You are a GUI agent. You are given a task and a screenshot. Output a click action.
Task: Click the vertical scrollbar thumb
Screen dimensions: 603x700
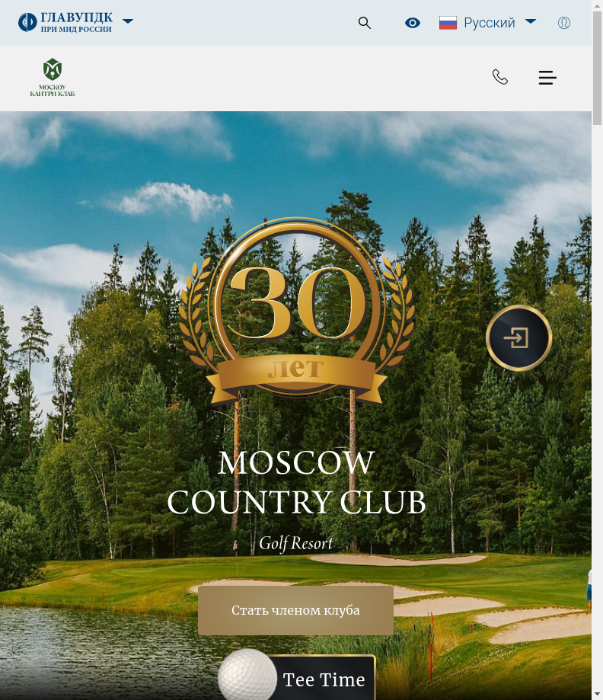pyautogui.click(x=597, y=69)
